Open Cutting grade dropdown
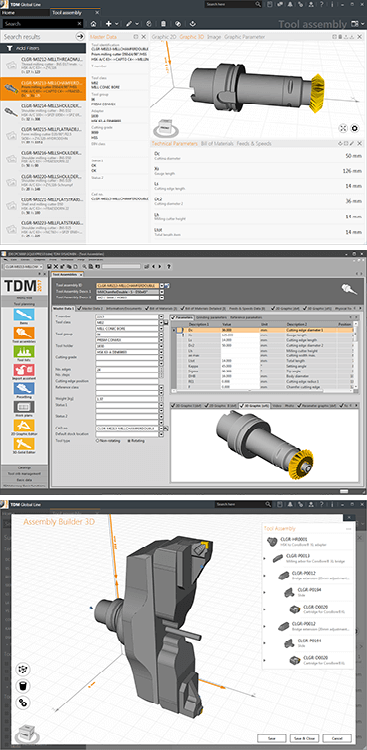 pyautogui.click(x=160, y=357)
